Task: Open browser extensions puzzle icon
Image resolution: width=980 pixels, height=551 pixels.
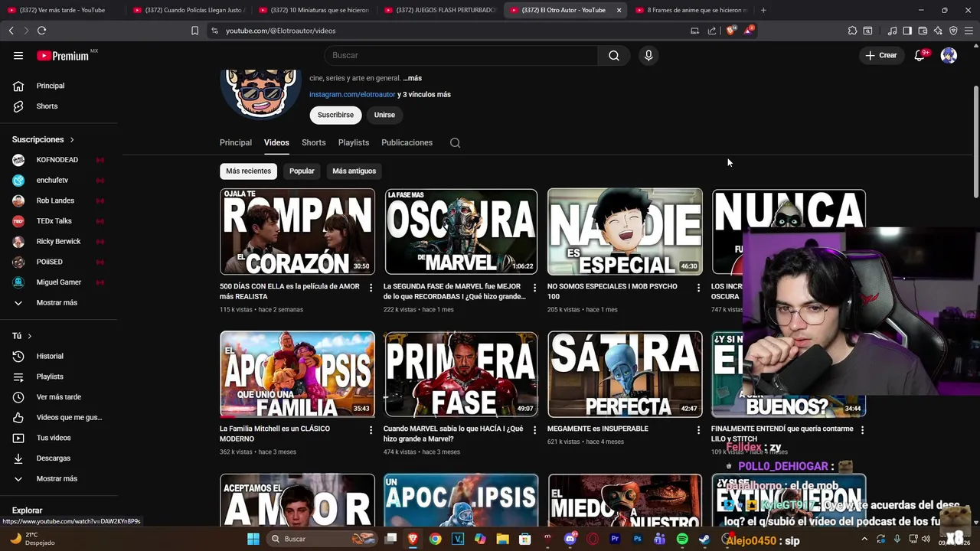Action: click(x=852, y=31)
